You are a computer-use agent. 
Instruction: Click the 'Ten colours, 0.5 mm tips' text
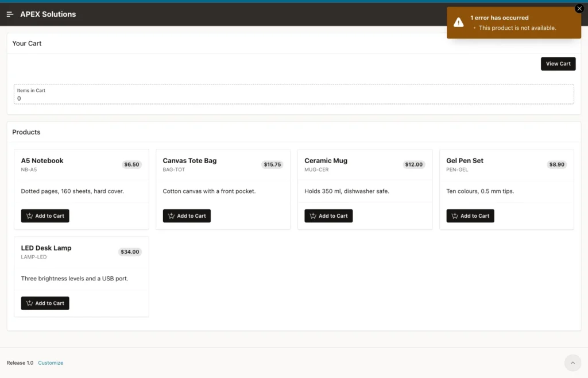tap(480, 191)
